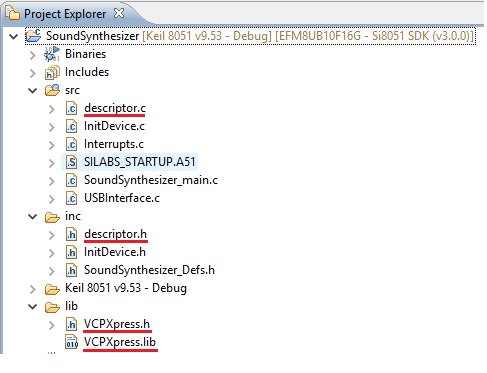
Task: Click the InitDevice.h header file icon
Action: pyautogui.click(x=71, y=252)
